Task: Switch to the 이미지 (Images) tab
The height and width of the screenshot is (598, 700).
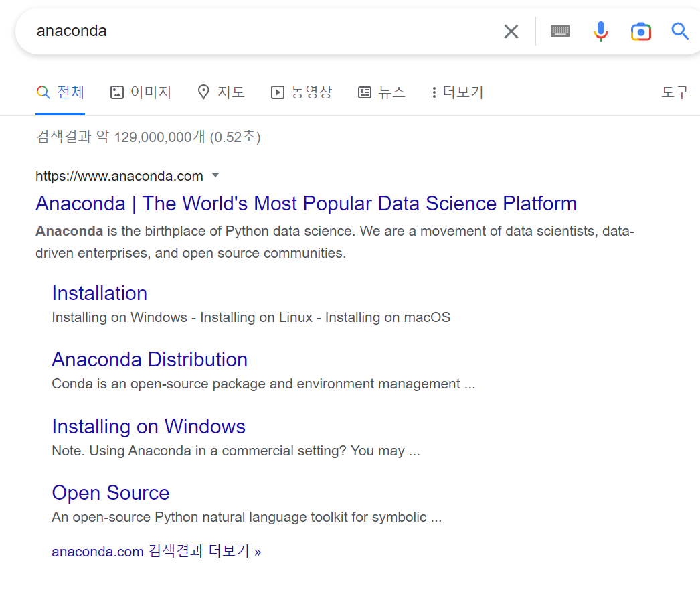Action: pyautogui.click(x=141, y=92)
